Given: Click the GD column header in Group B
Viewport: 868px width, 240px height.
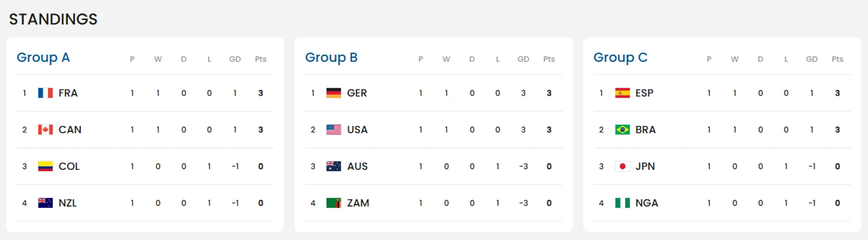Looking at the screenshot, I should point(523,59).
